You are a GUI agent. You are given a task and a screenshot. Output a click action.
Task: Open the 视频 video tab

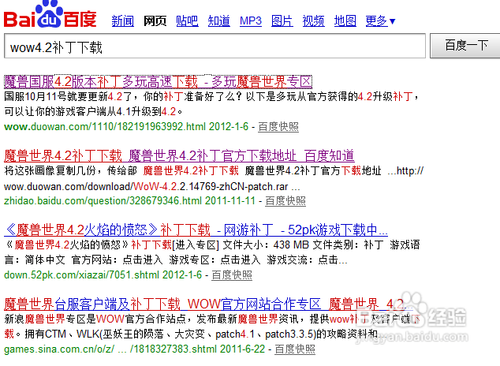313,21
